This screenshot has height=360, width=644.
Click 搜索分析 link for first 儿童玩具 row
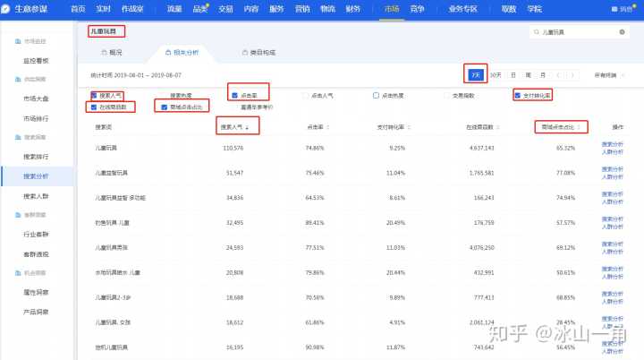click(x=613, y=143)
